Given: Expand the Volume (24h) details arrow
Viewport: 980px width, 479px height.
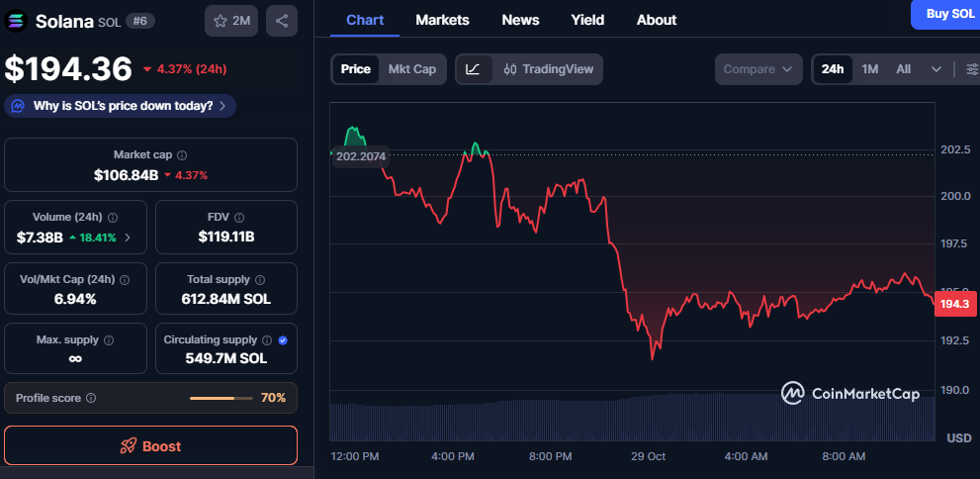Looking at the screenshot, I should tap(128, 238).
